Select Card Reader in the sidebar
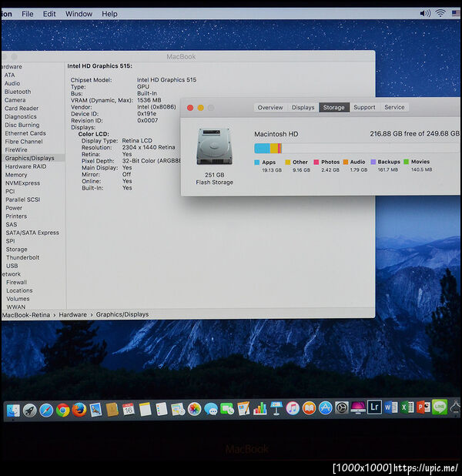462x476 pixels. [22, 109]
